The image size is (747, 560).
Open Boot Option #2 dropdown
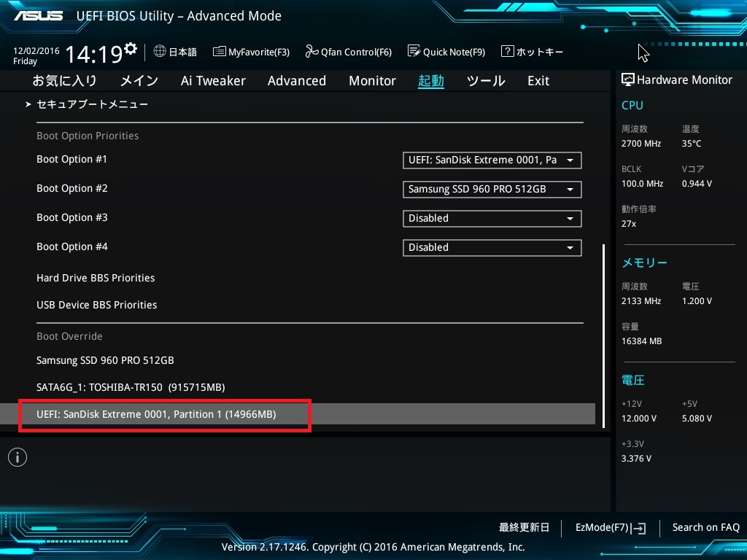click(492, 190)
